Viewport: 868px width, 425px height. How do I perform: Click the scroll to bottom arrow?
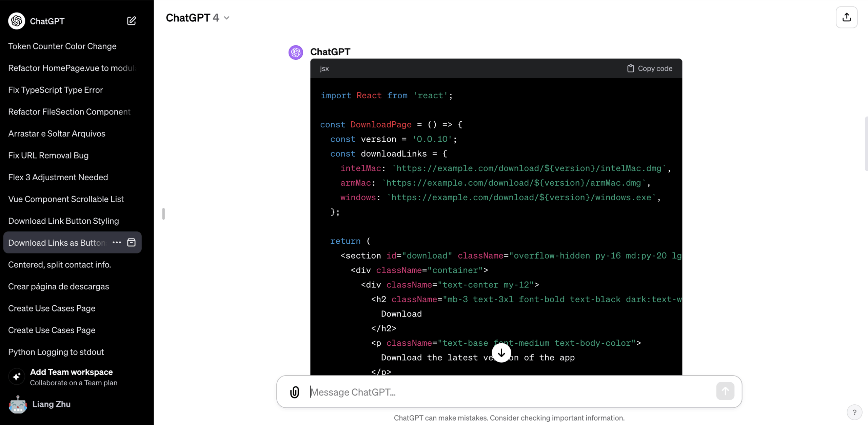coord(501,353)
